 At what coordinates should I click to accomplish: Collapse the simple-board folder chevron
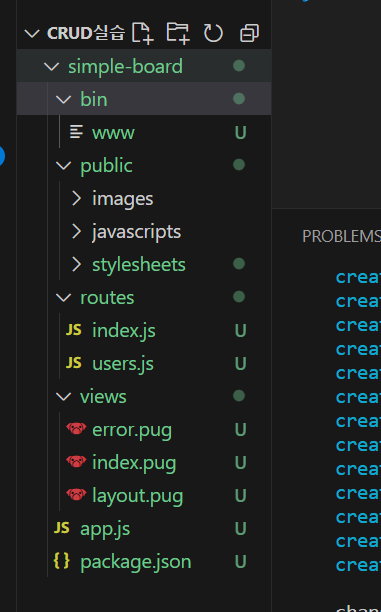click(51, 66)
